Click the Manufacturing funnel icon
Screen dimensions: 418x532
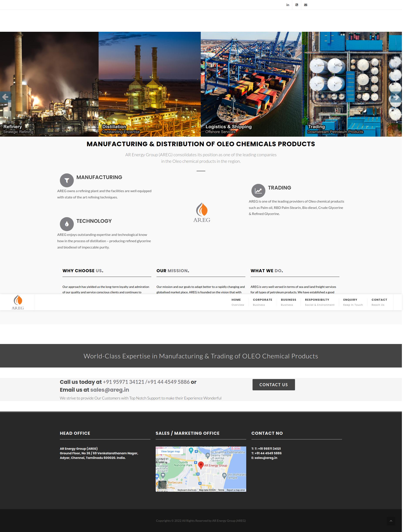pyautogui.click(x=67, y=180)
